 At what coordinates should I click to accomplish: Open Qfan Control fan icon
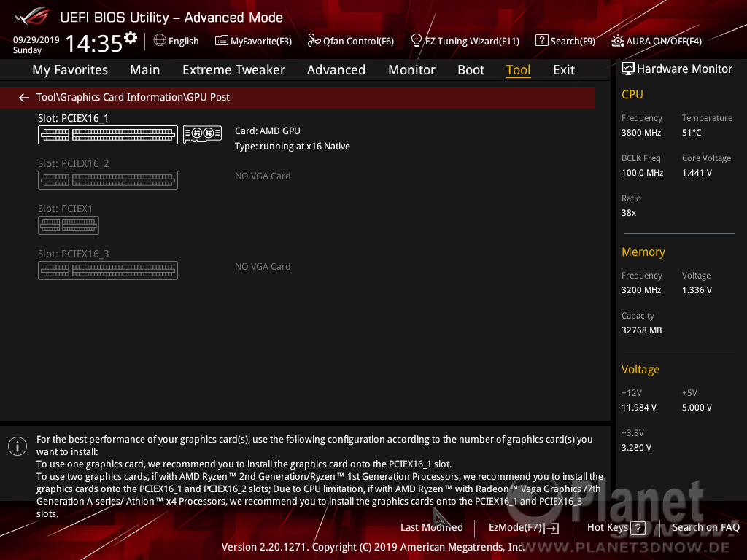(314, 41)
